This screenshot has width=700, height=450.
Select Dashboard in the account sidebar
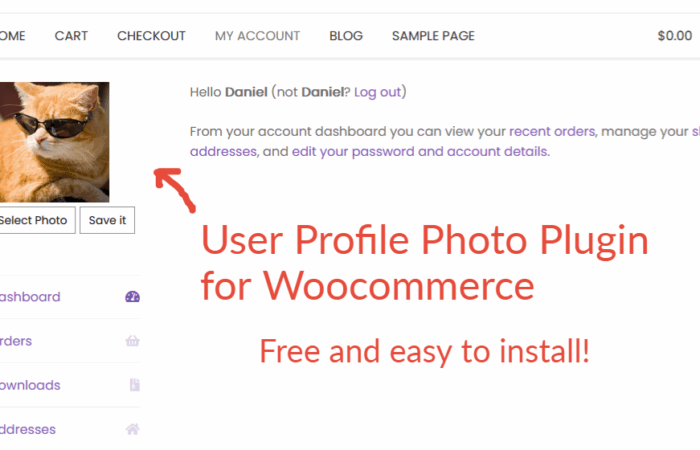click(30, 297)
